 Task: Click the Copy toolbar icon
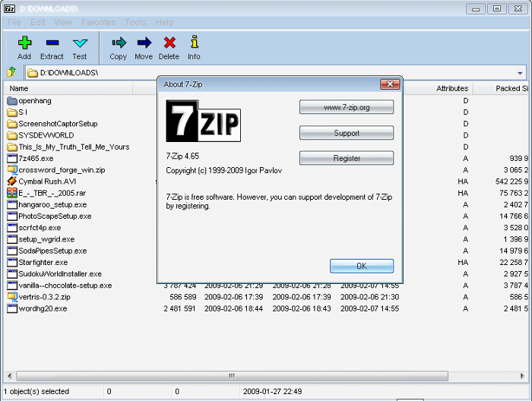pos(118,43)
